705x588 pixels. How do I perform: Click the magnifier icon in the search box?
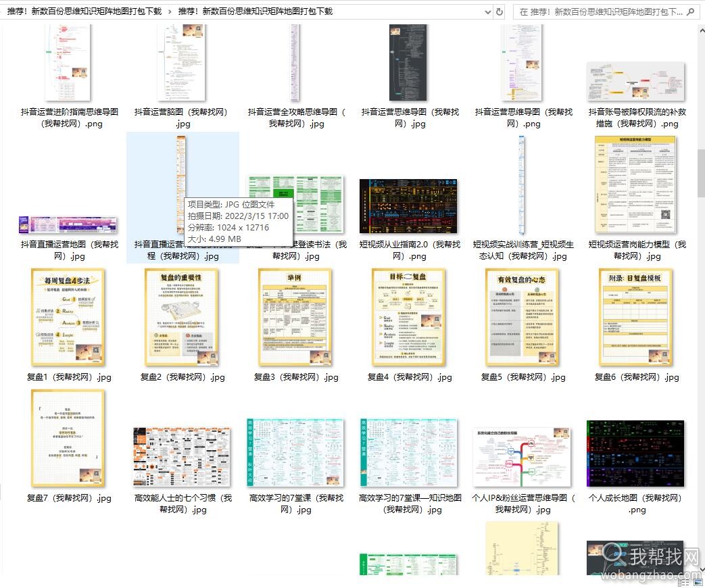click(x=691, y=12)
